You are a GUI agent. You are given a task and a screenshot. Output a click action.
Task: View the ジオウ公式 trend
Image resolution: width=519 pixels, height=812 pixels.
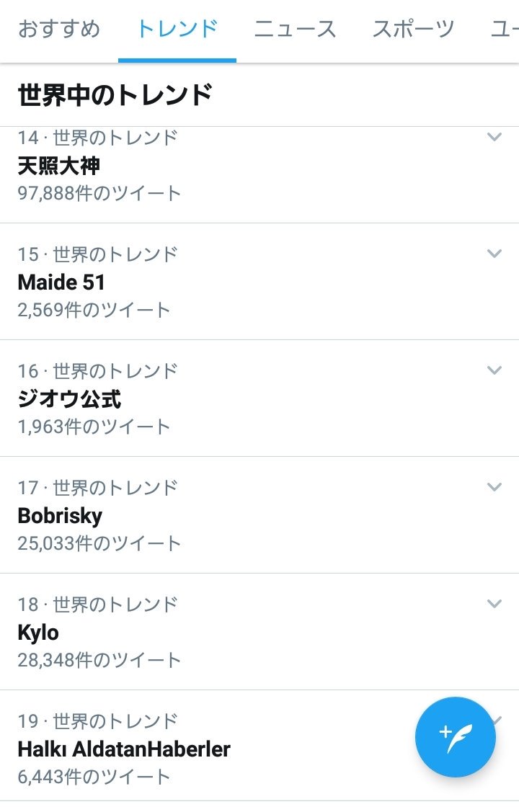(x=70, y=399)
